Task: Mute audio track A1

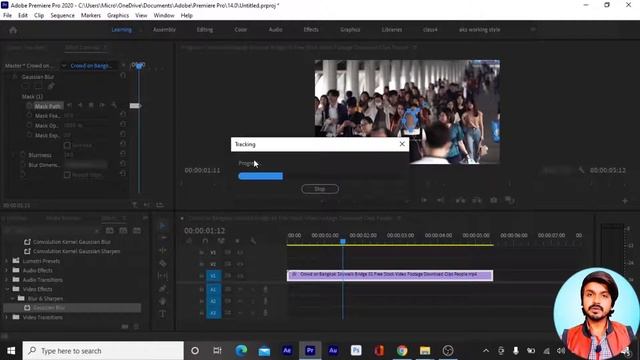Action: 240,289
